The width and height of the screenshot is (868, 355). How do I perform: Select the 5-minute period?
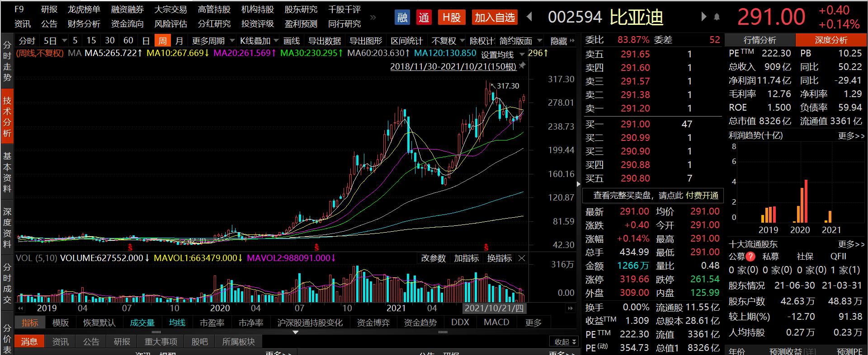tap(75, 41)
